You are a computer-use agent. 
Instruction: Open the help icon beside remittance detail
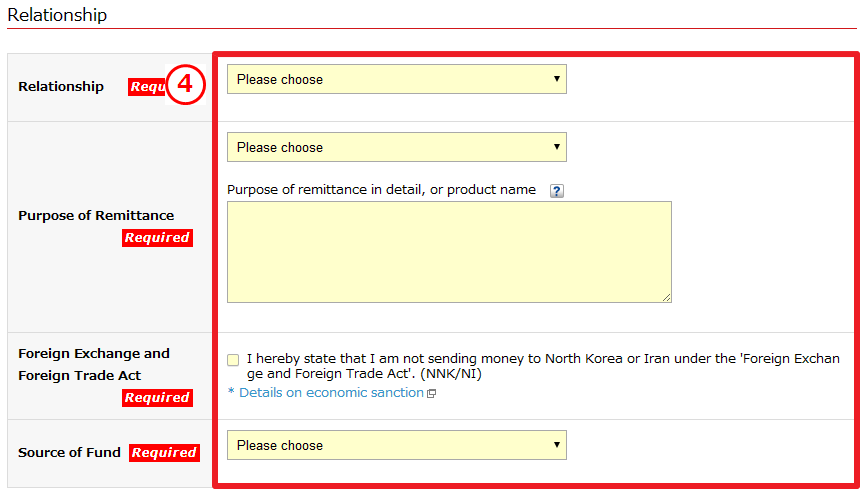pos(556,191)
